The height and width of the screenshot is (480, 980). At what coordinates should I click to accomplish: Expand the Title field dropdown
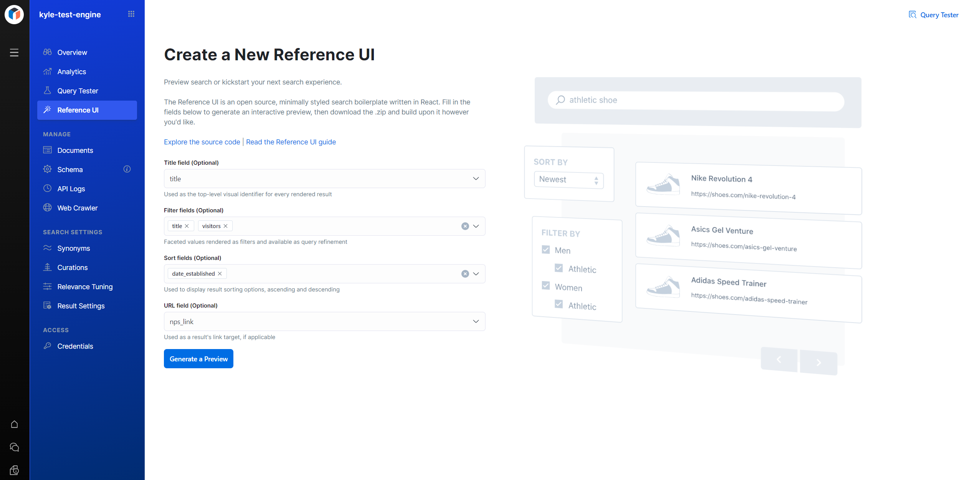(x=476, y=179)
